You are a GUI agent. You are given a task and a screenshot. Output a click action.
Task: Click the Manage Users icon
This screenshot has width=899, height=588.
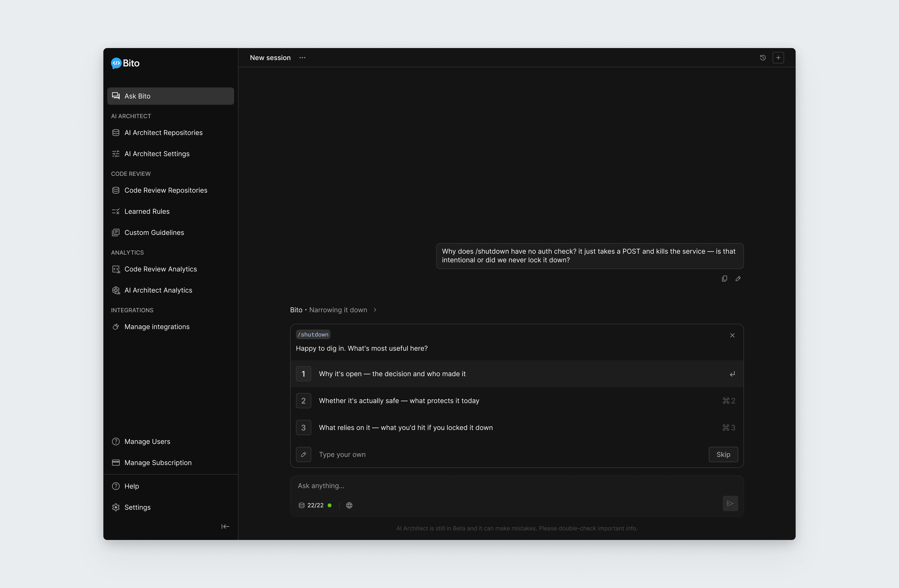coord(116,441)
